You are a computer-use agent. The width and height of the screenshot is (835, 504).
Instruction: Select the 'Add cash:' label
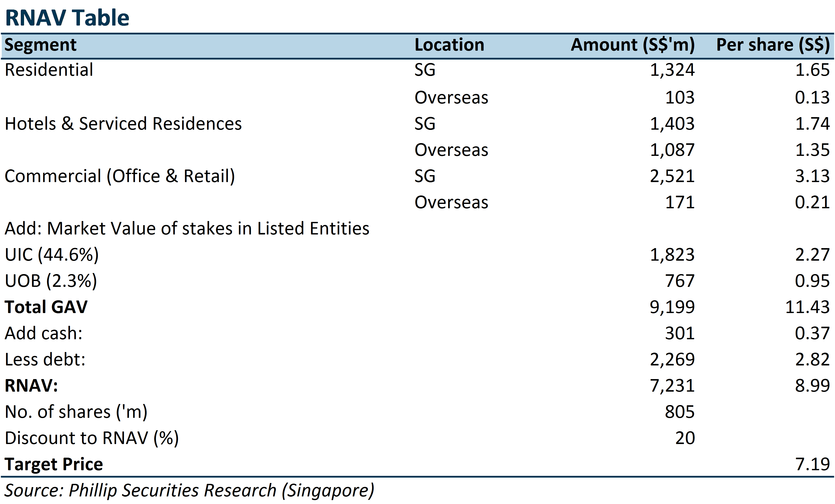44,333
